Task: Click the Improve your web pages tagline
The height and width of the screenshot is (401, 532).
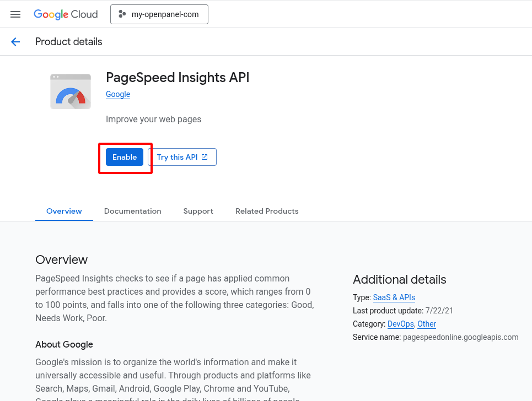Action: click(x=153, y=120)
